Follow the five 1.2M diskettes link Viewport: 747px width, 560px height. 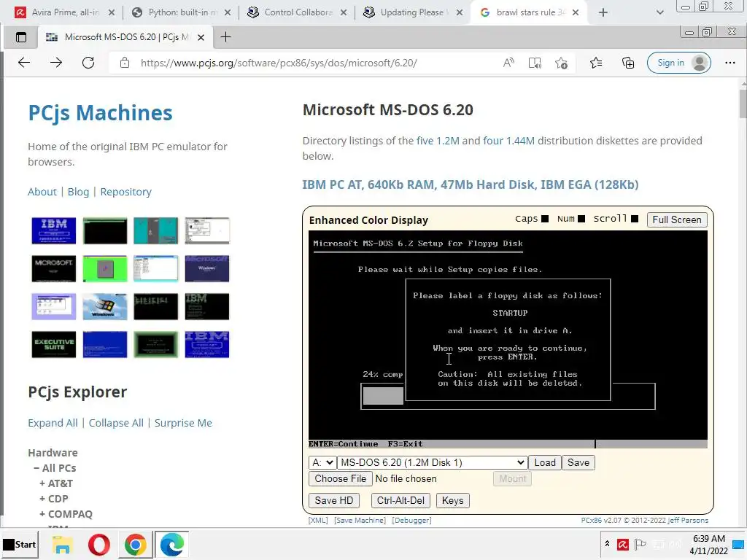[x=438, y=141]
